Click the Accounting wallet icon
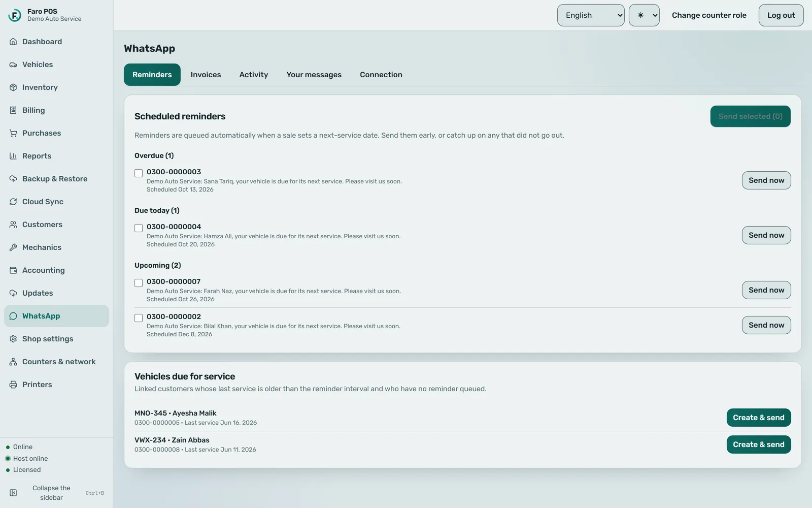Viewport: 812px width, 508px height. (x=13, y=270)
